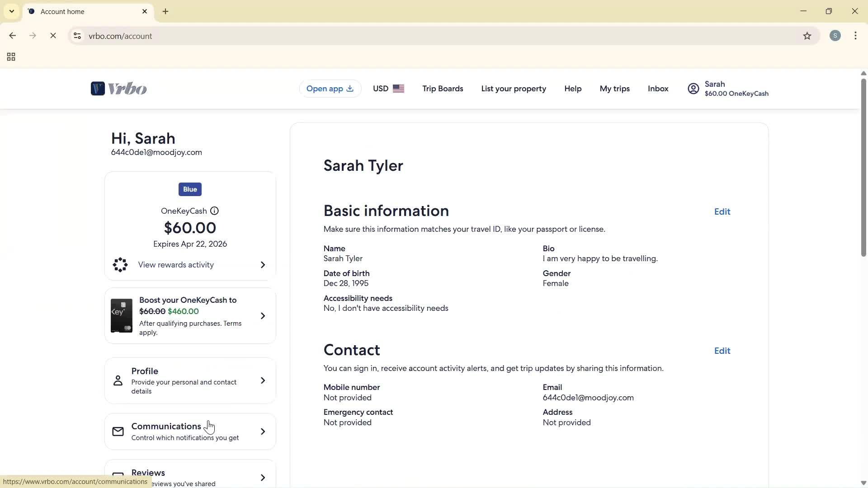Viewport: 868px width, 488px height.
Task: Open Trip Boards menu item
Action: [x=443, y=89]
